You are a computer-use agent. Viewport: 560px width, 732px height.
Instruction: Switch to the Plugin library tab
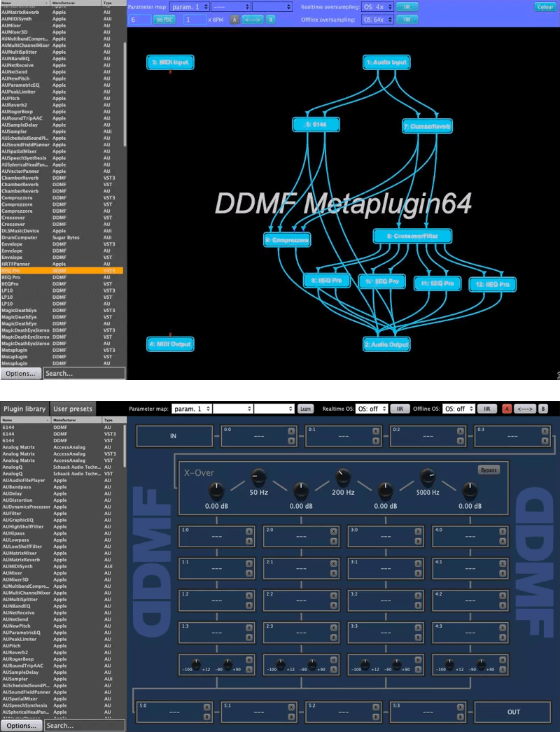click(x=26, y=409)
